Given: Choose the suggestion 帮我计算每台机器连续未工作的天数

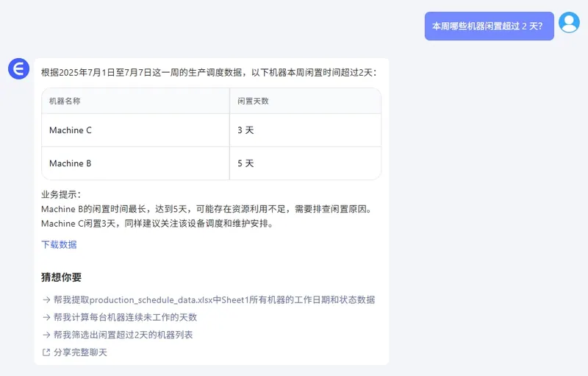Looking at the screenshot, I should tap(125, 317).
